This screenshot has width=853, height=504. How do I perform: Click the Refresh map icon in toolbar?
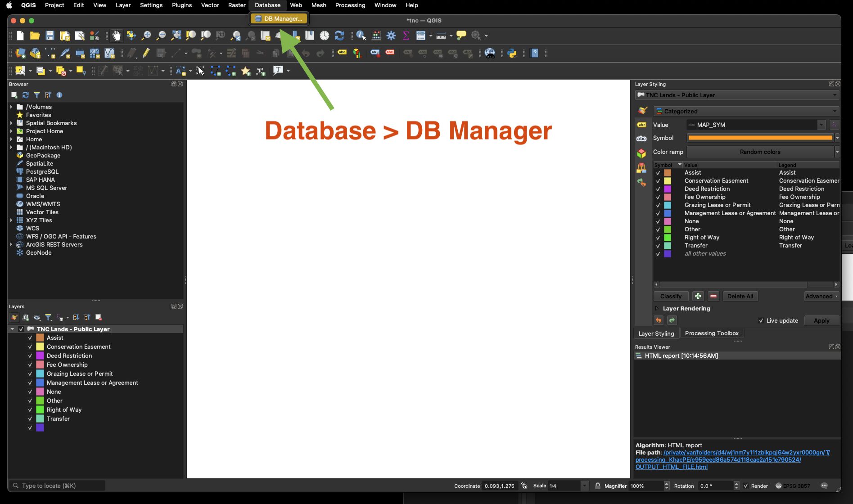[x=339, y=36]
